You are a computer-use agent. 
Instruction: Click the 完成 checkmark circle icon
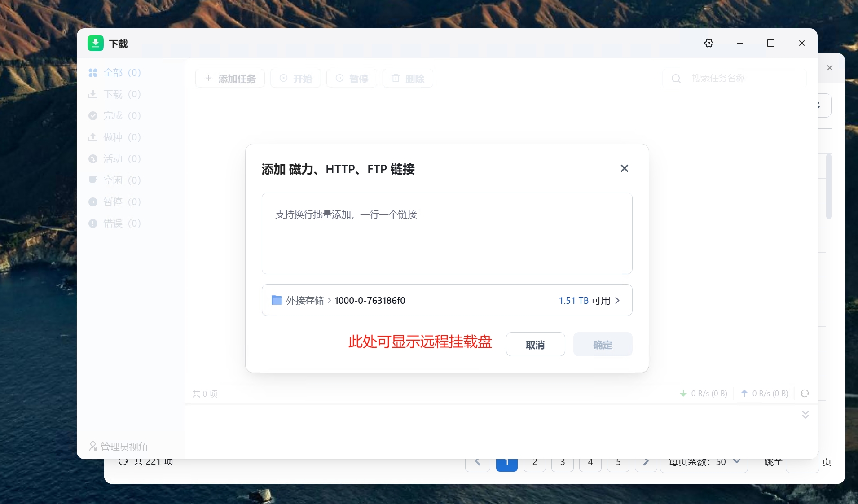pos(93,116)
